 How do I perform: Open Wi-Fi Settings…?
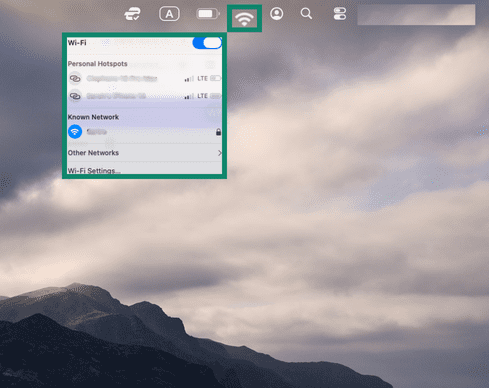[94, 171]
